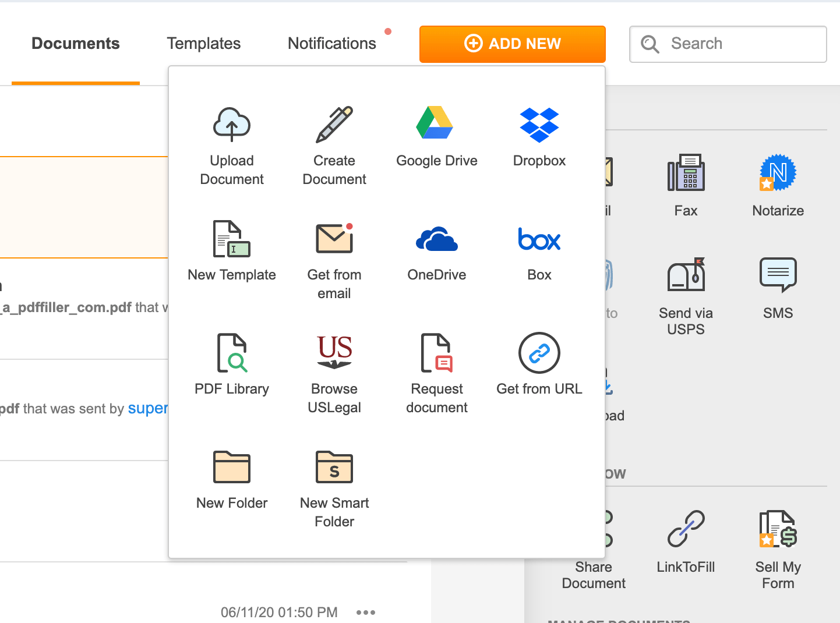Create a New Smart Folder
This screenshot has width=840, height=623.
point(334,489)
